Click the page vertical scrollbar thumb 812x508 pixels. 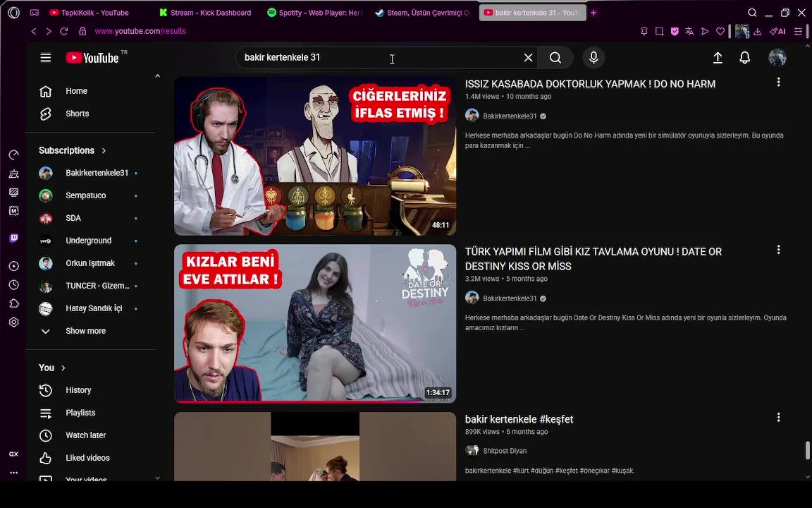tap(807, 450)
